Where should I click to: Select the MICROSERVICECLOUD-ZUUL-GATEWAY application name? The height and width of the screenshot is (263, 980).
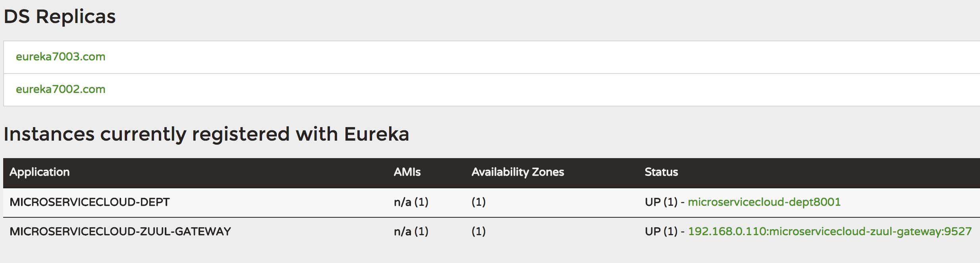120,232
